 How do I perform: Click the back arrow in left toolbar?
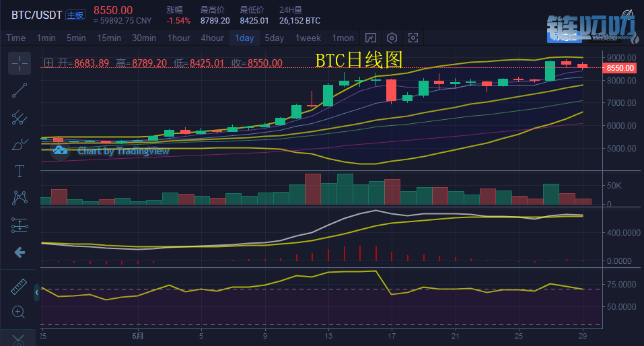pos(20,252)
